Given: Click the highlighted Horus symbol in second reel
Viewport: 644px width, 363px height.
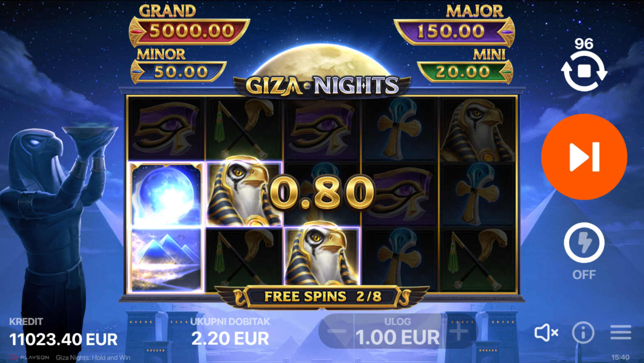Looking at the screenshot, I should pyautogui.click(x=244, y=194).
